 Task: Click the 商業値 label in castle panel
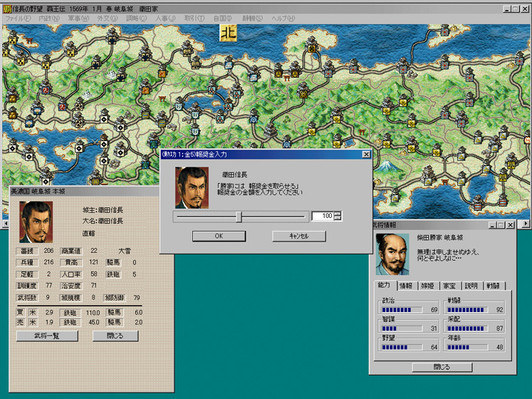coord(71,251)
